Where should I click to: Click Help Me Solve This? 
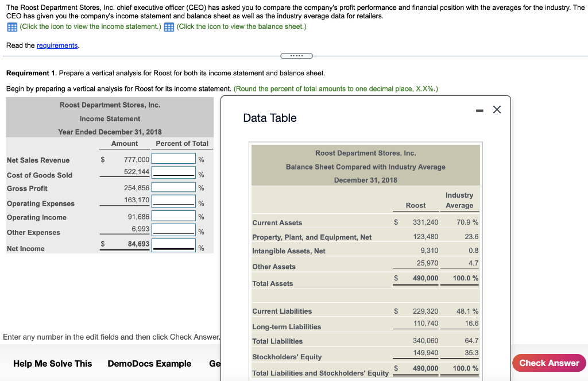click(52, 364)
